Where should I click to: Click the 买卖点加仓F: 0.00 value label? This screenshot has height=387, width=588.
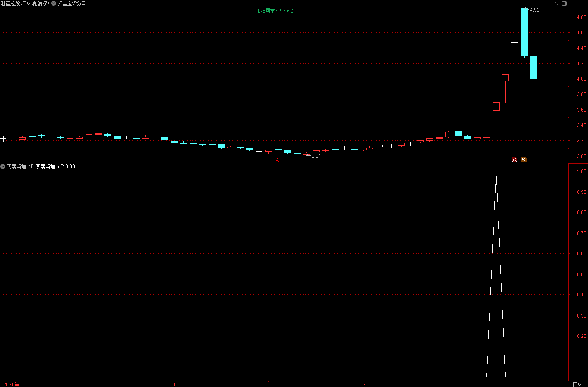click(55, 166)
